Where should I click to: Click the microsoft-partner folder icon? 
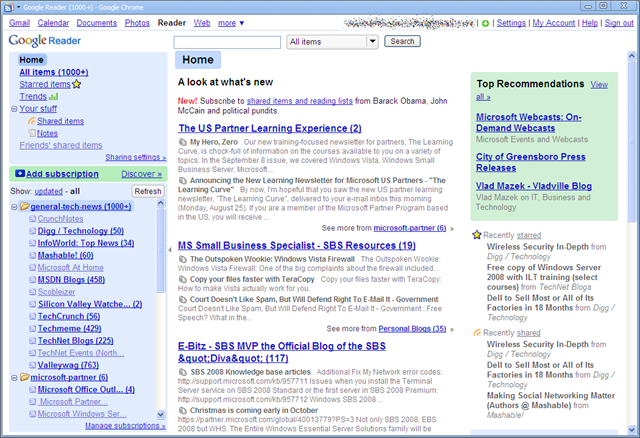25,377
